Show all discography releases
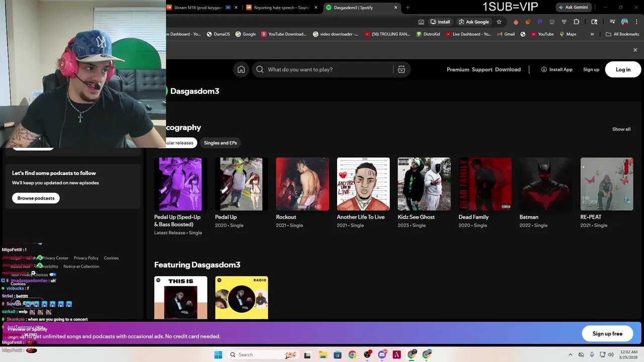644x362 pixels. [x=621, y=129]
